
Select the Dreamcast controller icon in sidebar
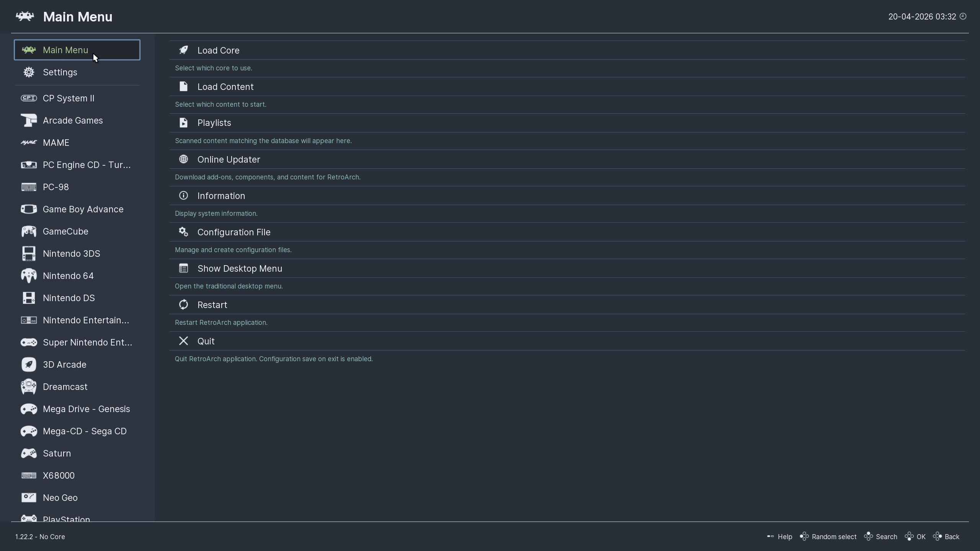pyautogui.click(x=29, y=387)
